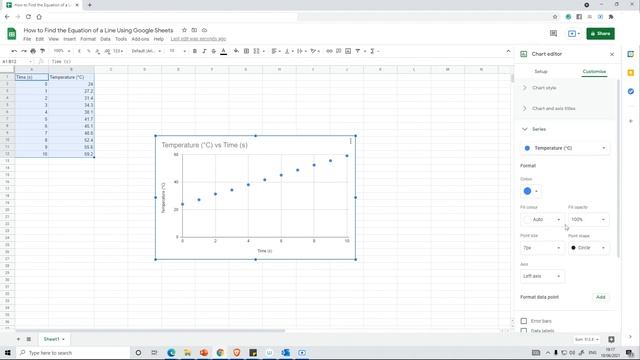Image resolution: width=640 pixels, height=360 pixels.
Task: Open the Temperature (°C) series dropdown
Action: [x=565, y=148]
